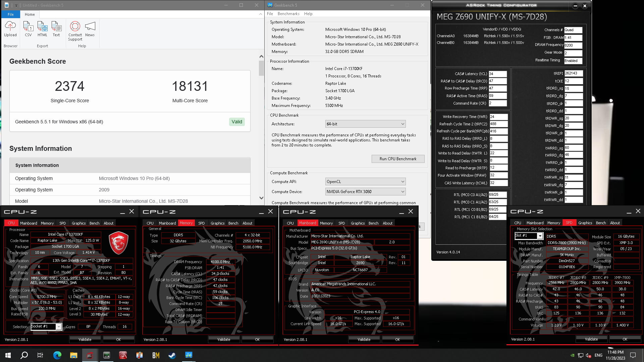Export results with the Text icon

click(x=56, y=29)
